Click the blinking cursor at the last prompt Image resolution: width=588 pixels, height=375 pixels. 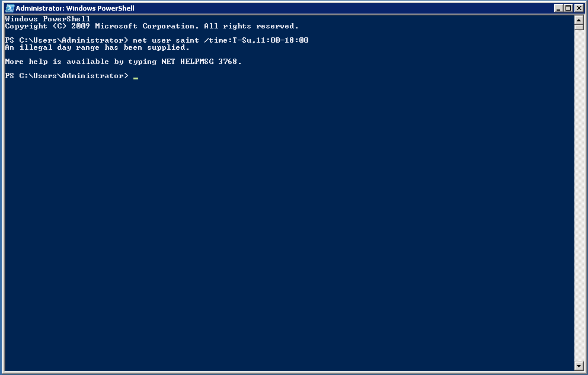(136, 78)
